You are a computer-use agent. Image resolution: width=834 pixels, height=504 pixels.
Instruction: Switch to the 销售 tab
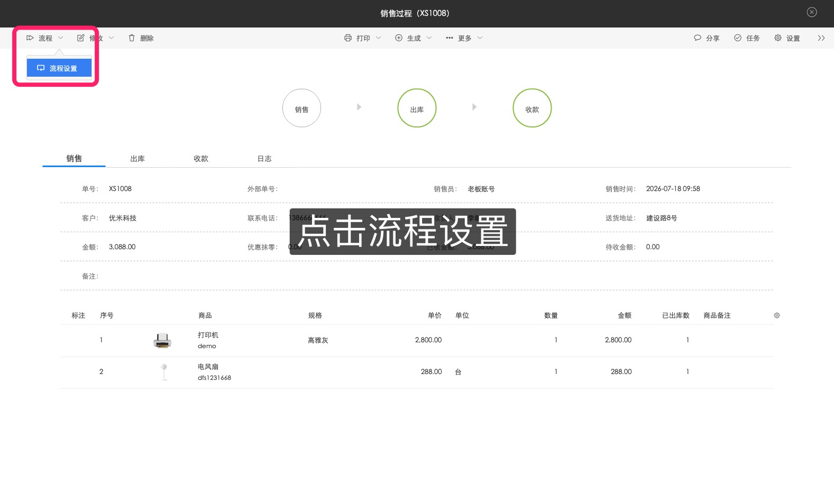[74, 158]
